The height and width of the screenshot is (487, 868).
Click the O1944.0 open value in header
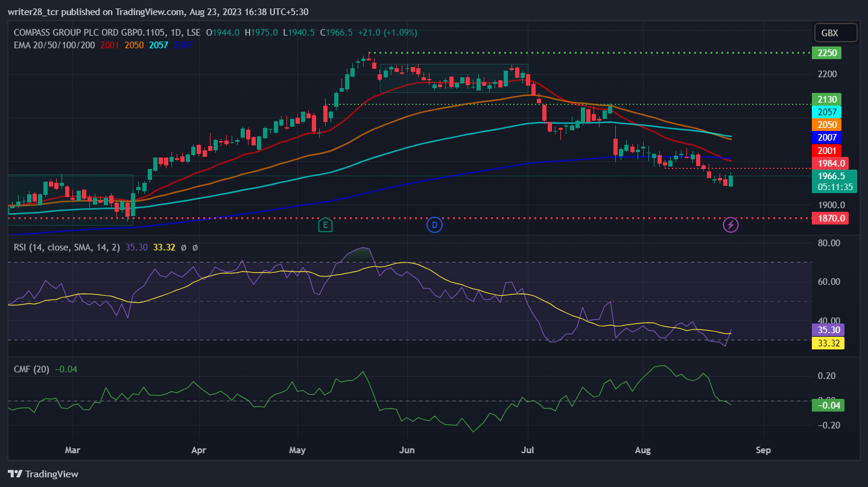click(x=223, y=32)
